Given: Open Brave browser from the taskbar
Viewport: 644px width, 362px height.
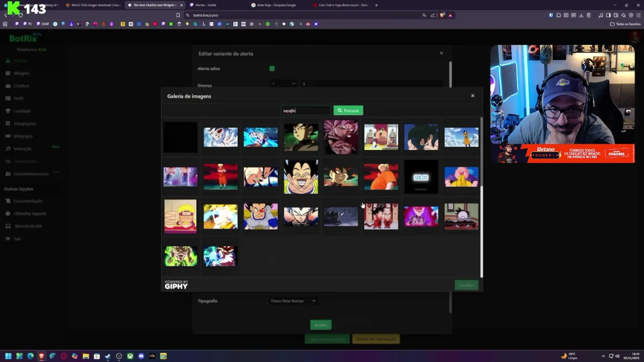Looking at the screenshot, I should (41, 356).
